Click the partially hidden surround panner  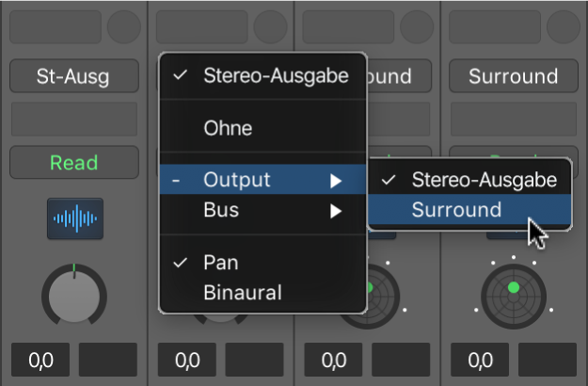pyautogui.click(x=383, y=297)
